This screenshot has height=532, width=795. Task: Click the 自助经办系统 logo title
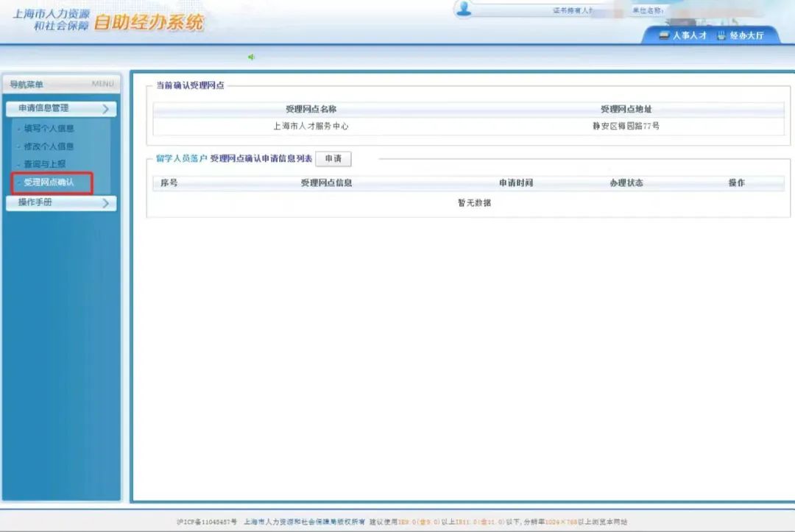[x=149, y=23]
